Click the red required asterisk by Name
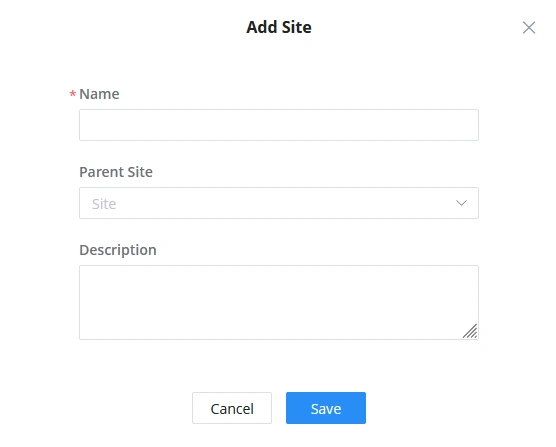Viewport: 556px width, 447px height. [x=73, y=94]
